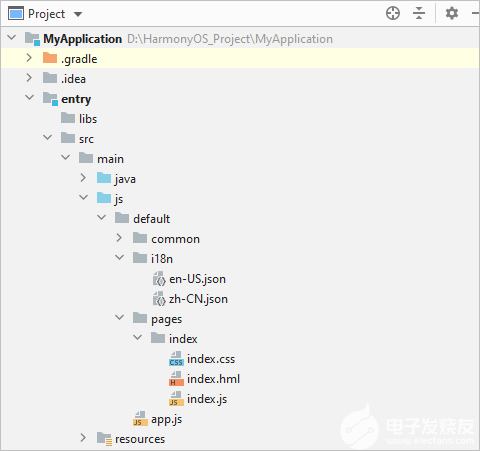Expand the .idea folder
Image resolution: width=480 pixels, height=451 pixels.
point(29,78)
